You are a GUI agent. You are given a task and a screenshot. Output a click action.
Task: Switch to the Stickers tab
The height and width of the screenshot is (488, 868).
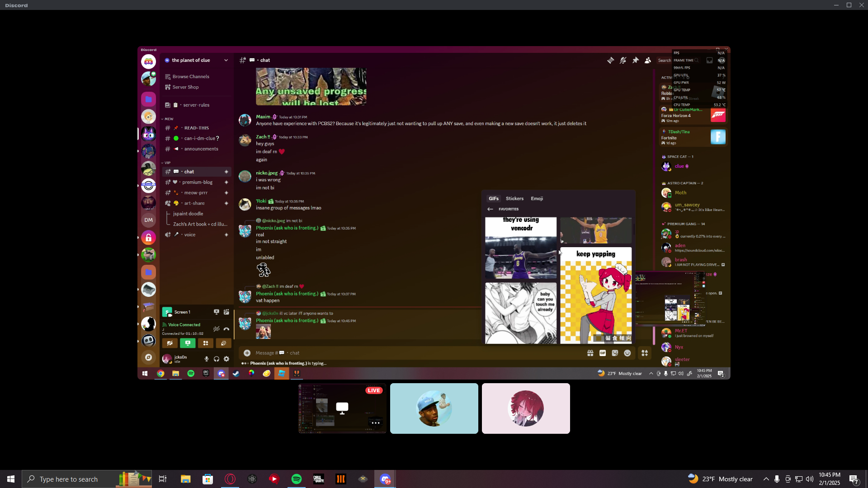[x=514, y=199]
